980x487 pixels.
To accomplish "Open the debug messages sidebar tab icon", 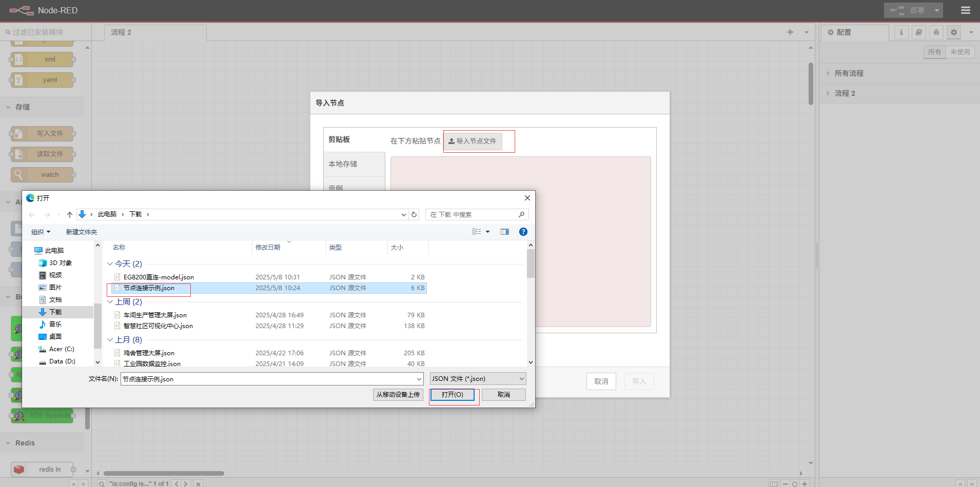I will [x=936, y=32].
